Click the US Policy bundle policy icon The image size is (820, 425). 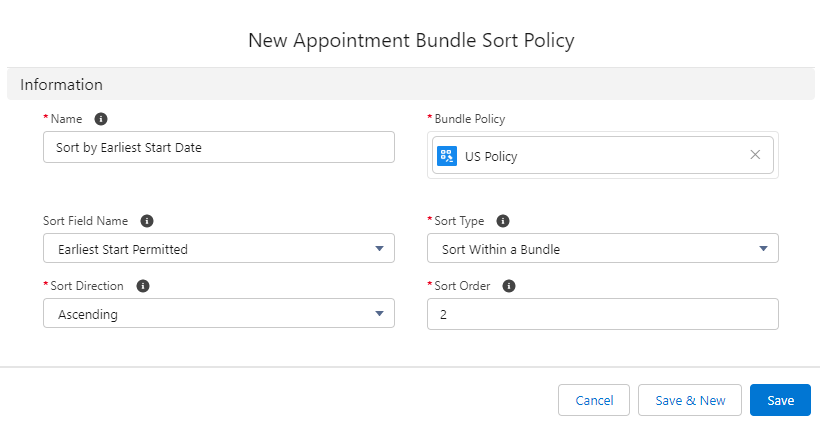447,156
